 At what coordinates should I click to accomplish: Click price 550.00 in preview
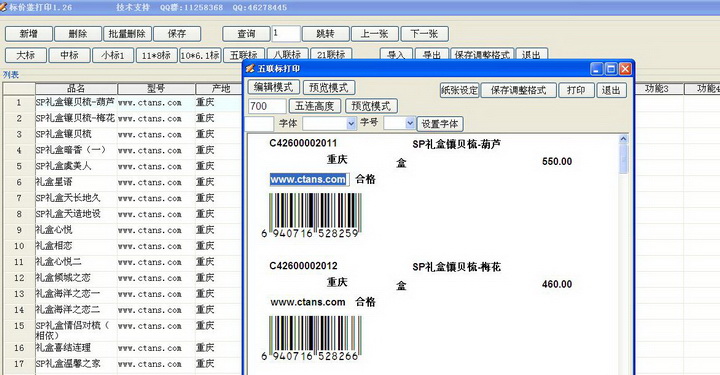point(557,162)
